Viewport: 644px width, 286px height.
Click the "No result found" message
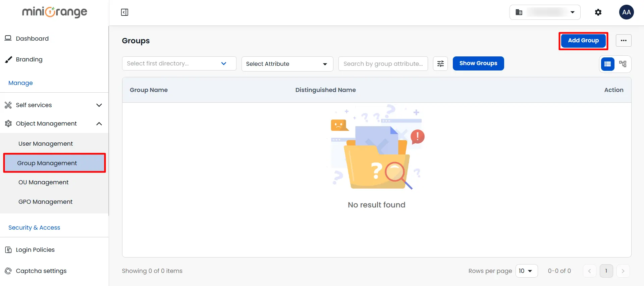click(x=376, y=205)
